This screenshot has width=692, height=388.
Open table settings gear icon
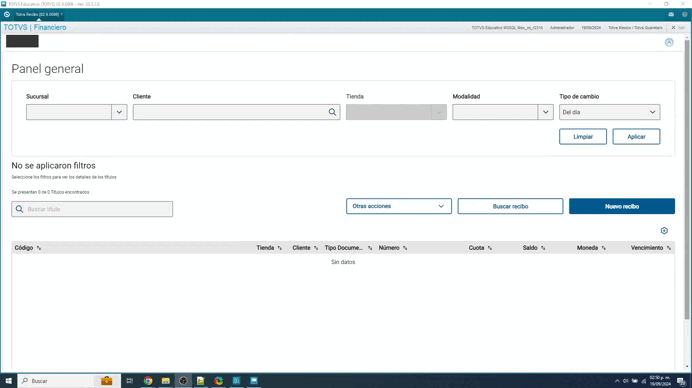tap(664, 231)
